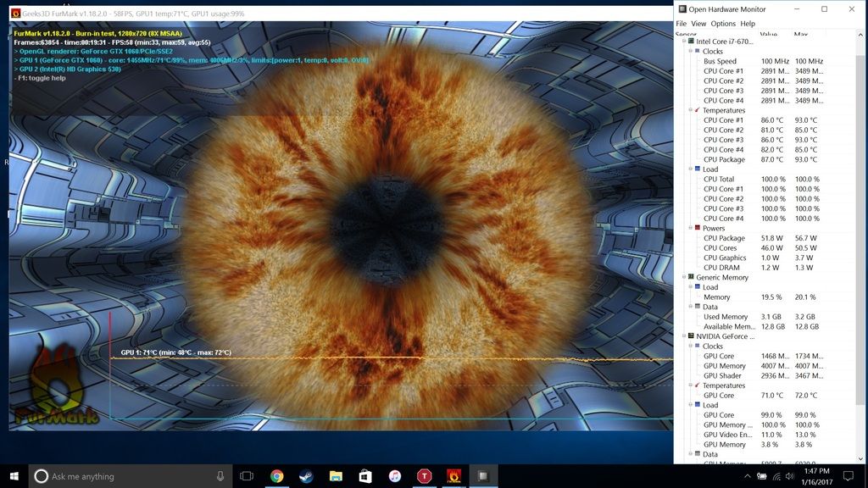Collapse the CPU Temperatures group
The image size is (868, 488).
pyautogui.click(x=691, y=110)
